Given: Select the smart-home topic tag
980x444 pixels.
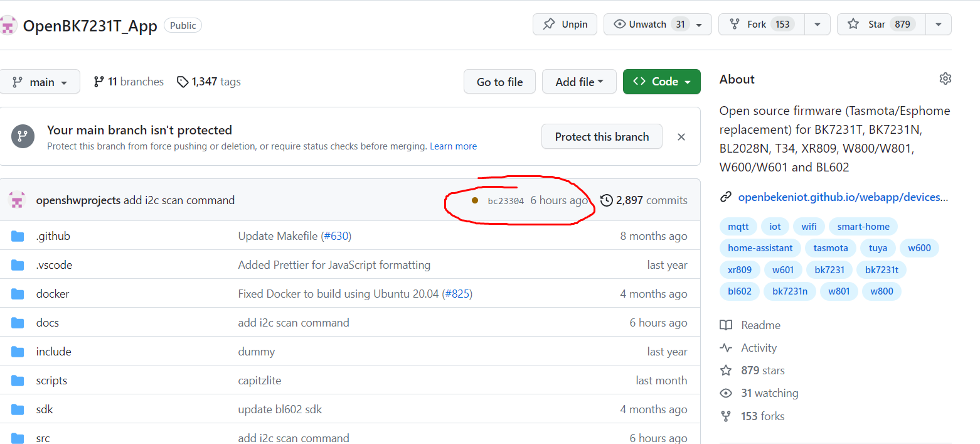Looking at the screenshot, I should pyautogui.click(x=863, y=227).
